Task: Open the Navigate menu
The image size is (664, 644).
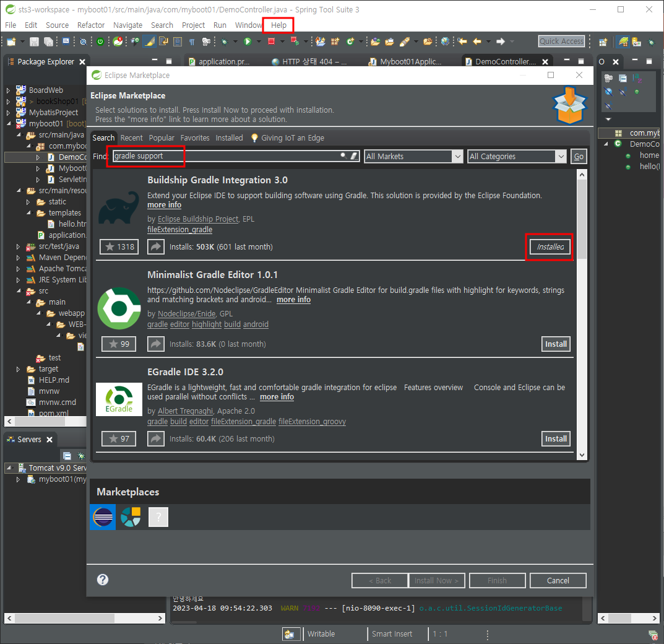Action: point(127,25)
